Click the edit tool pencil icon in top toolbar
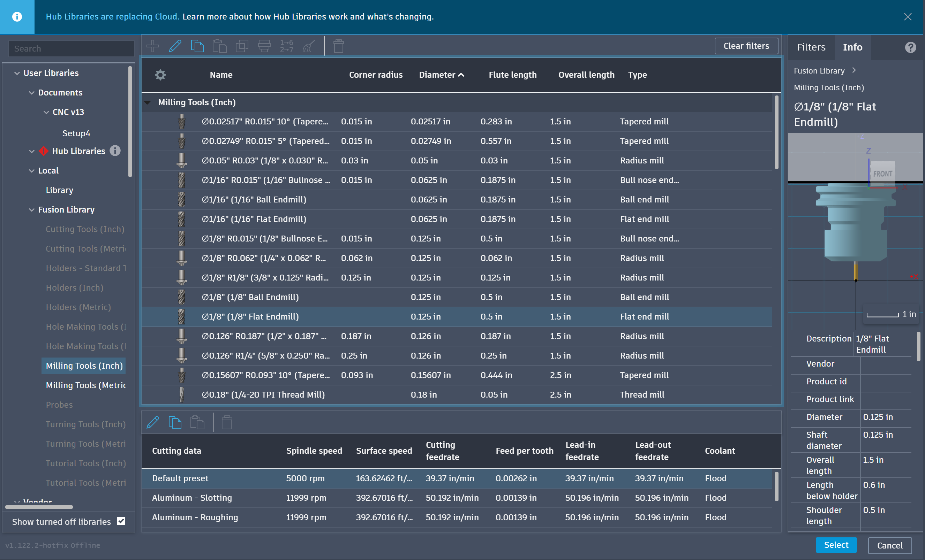This screenshot has height=560, width=925. [x=175, y=46]
